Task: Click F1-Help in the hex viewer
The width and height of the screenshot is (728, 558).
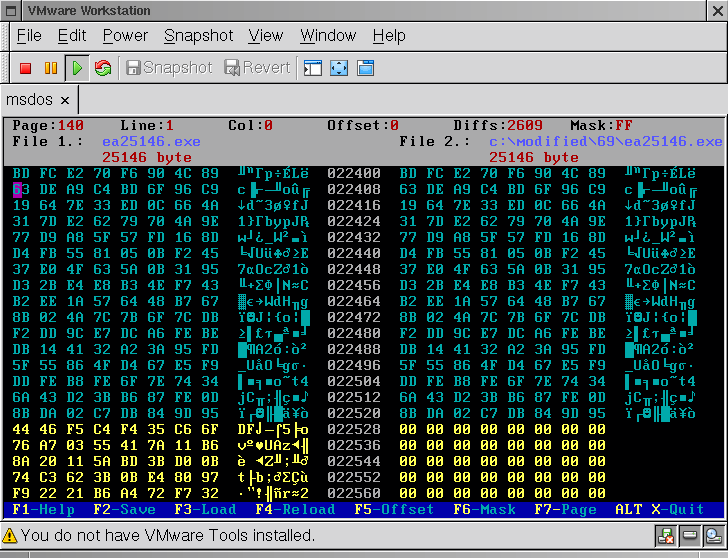Action: [44, 509]
